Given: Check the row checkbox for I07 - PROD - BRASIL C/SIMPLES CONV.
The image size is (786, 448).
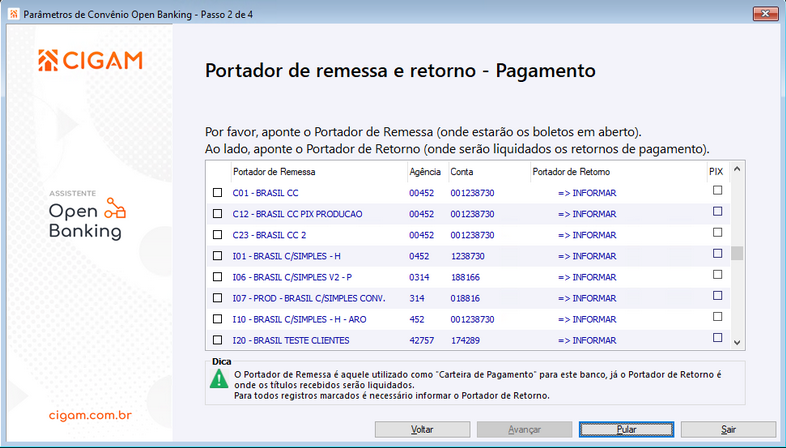Looking at the screenshot, I should coord(218,298).
